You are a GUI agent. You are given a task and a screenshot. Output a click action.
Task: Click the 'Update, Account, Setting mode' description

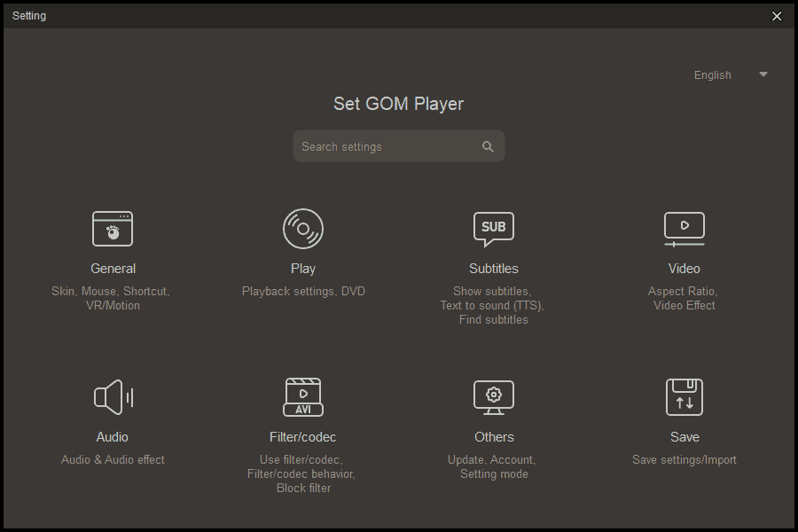pyautogui.click(x=492, y=467)
